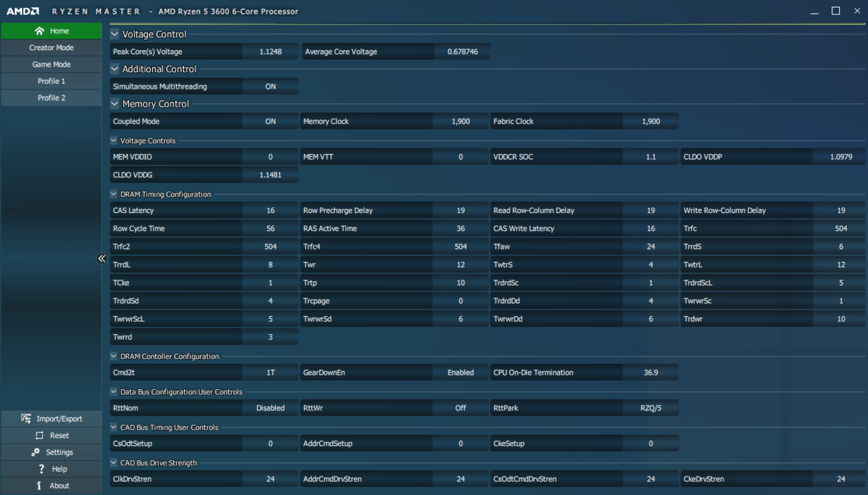The height and width of the screenshot is (495, 868).
Task: Click the VDDCR SOC value 1.1
Action: click(651, 157)
